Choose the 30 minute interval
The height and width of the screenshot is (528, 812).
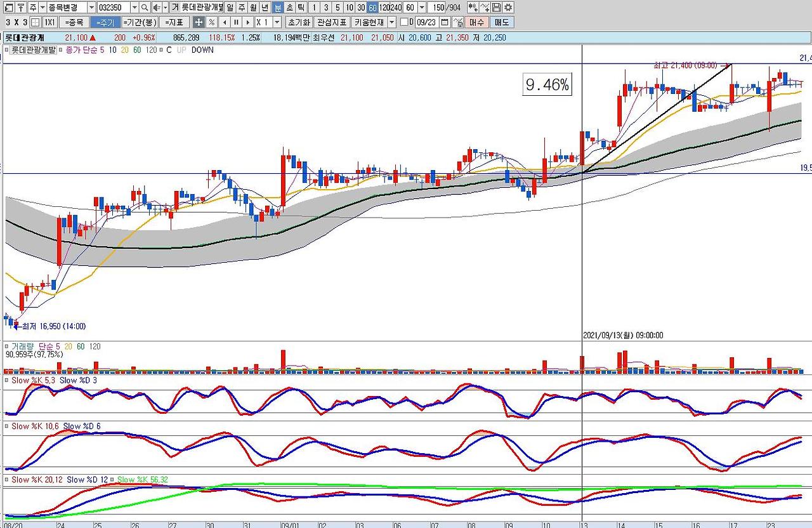(361, 8)
